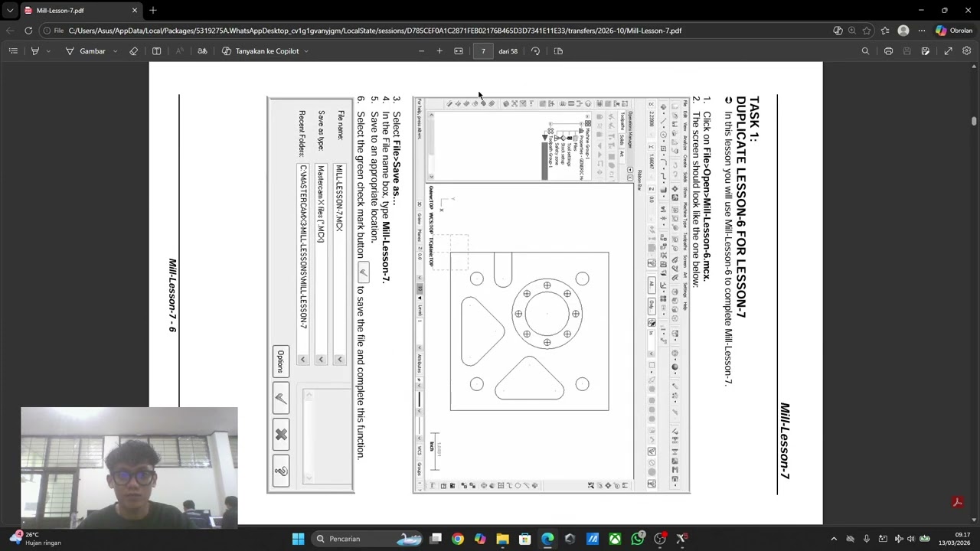Click the Pencarian taskbar search box
Viewport: 980px width, 551px height.
pos(367,539)
